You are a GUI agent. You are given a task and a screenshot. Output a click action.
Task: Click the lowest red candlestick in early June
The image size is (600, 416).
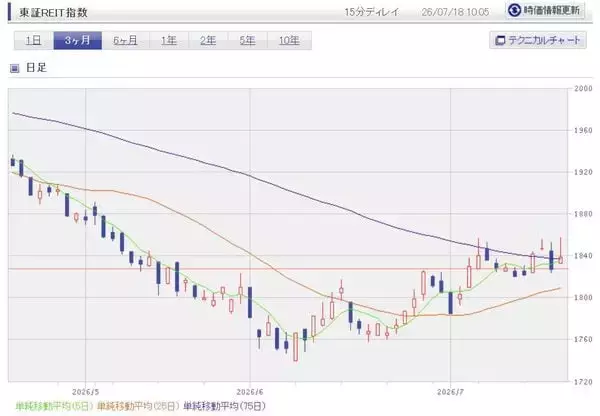(x=296, y=347)
